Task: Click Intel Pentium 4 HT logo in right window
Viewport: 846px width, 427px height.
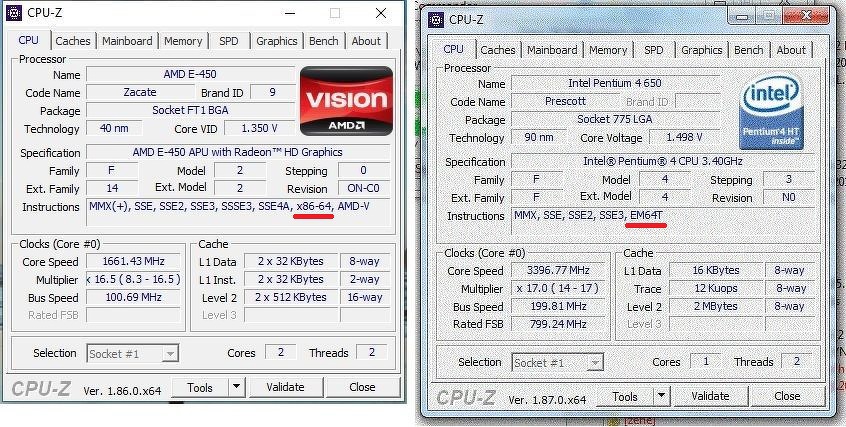Action: coord(771,111)
